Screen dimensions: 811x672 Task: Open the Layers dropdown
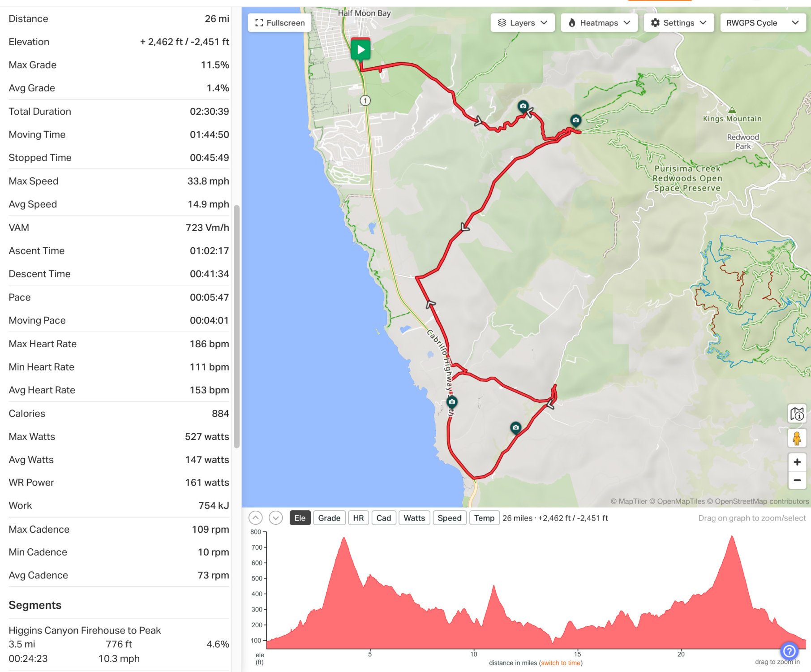[x=522, y=23]
